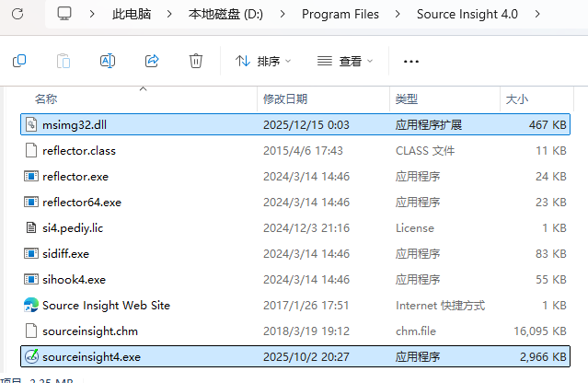Expand chevron after 本地磁盘 (D:) in breadcrumb

click(x=282, y=14)
